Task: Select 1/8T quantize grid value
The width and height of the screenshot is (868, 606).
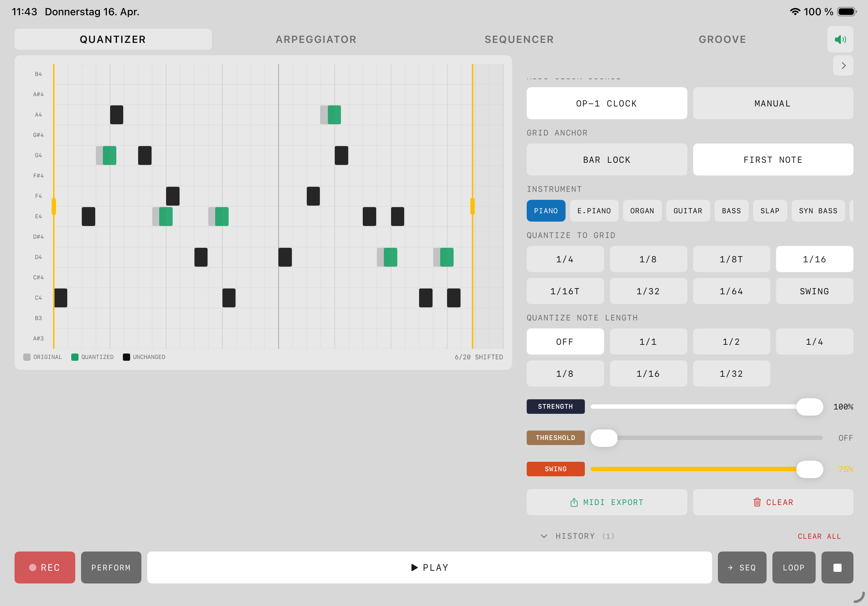Action: click(731, 259)
